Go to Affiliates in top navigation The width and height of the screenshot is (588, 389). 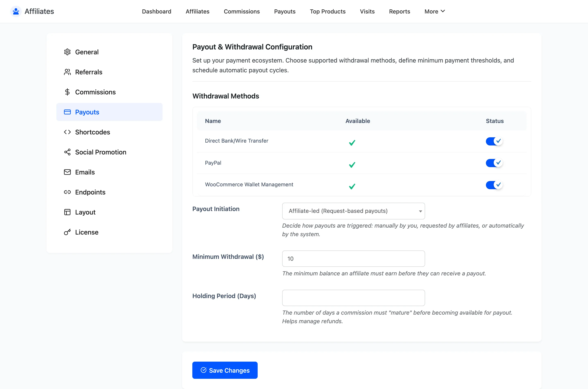pyautogui.click(x=198, y=11)
